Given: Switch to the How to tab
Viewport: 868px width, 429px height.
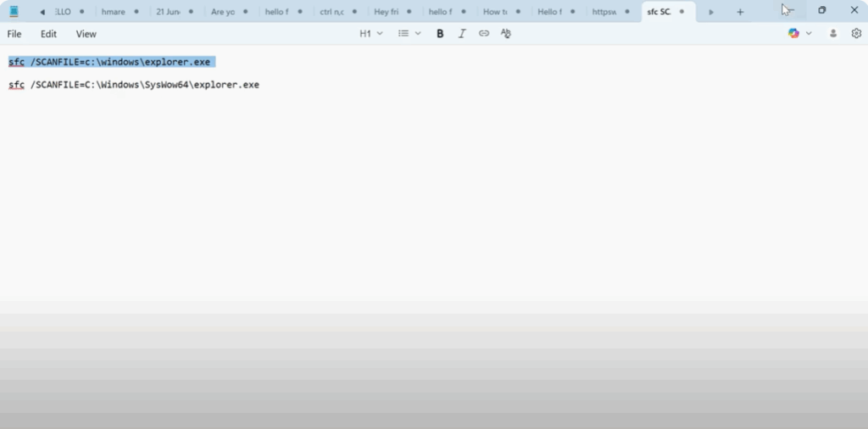Looking at the screenshot, I should [504, 12].
